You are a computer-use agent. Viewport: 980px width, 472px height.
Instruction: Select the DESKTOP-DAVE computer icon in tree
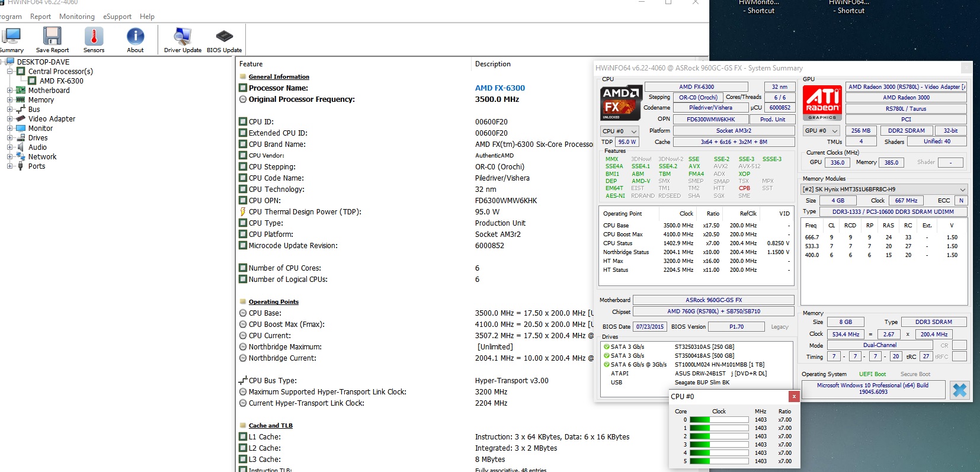[x=10, y=62]
